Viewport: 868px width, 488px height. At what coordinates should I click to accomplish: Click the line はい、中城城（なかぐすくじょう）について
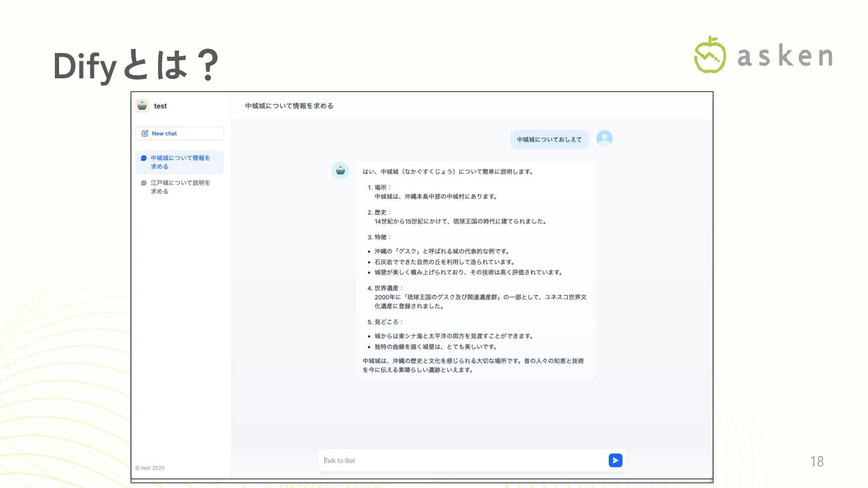(x=448, y=172)
